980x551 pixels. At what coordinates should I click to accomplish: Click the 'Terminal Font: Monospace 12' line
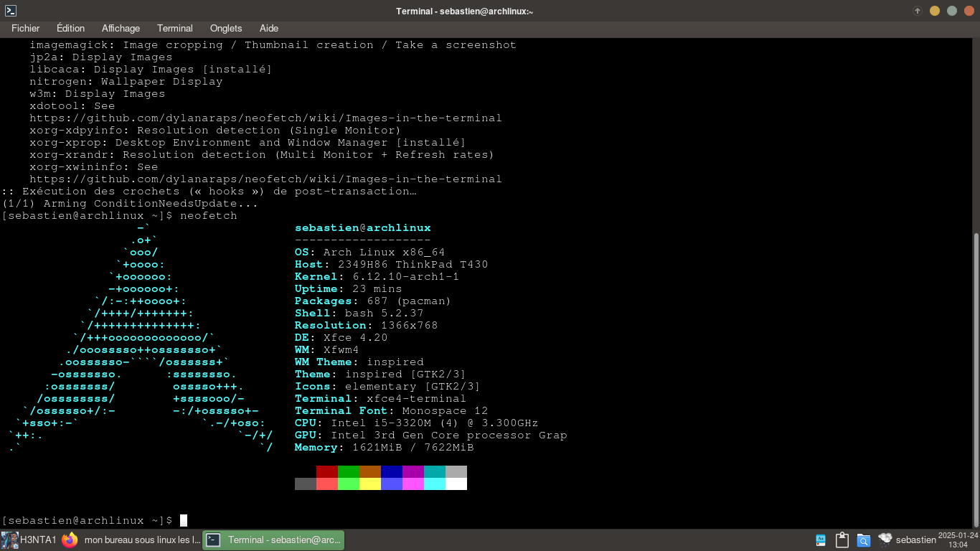pos(391,410)
